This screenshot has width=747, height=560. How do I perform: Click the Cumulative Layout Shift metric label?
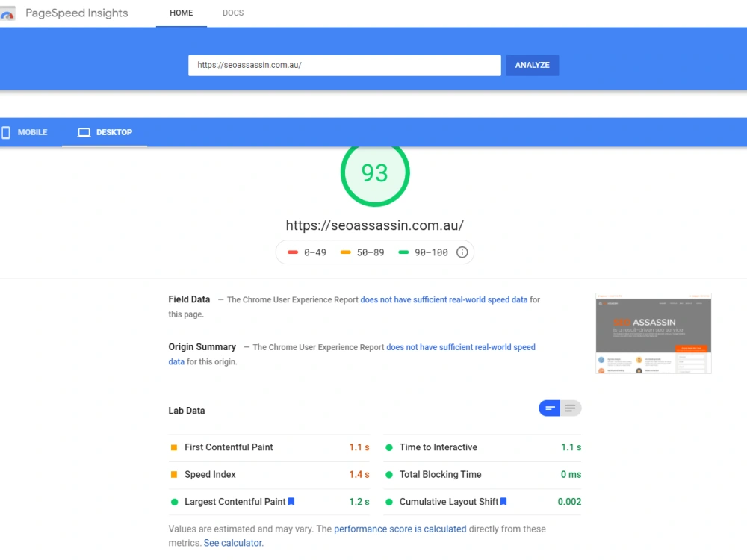coord(449,502)
